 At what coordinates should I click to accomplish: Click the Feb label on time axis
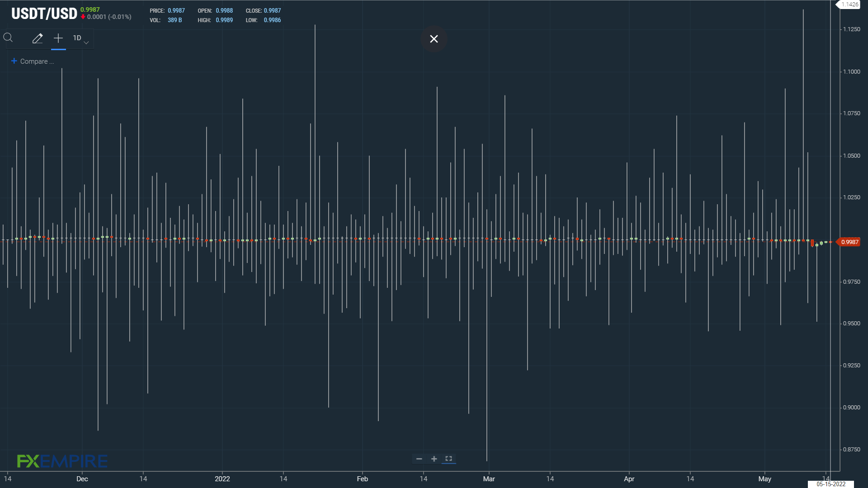pyautogui.click(x=362, y=479)
